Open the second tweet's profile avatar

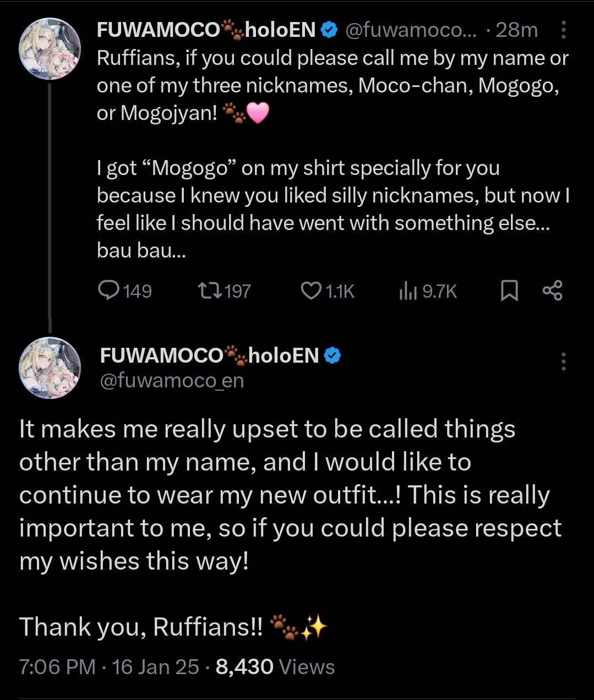tap(50, 368)
